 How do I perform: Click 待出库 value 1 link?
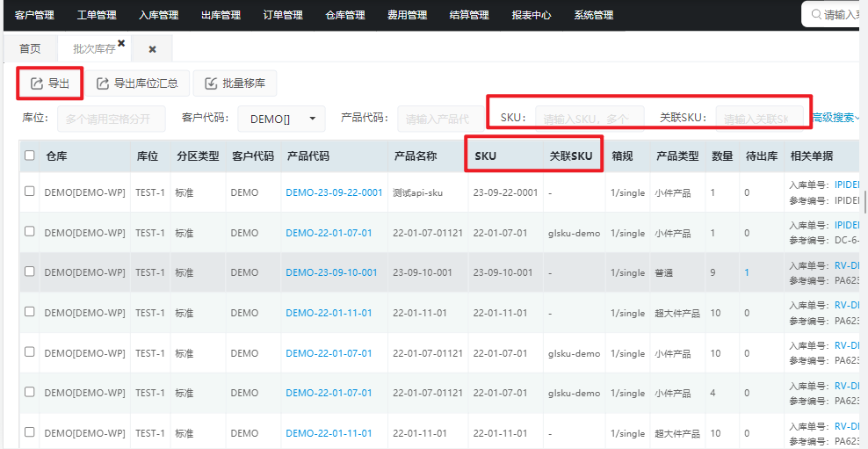pyautogui.click(x=747, y=272)
